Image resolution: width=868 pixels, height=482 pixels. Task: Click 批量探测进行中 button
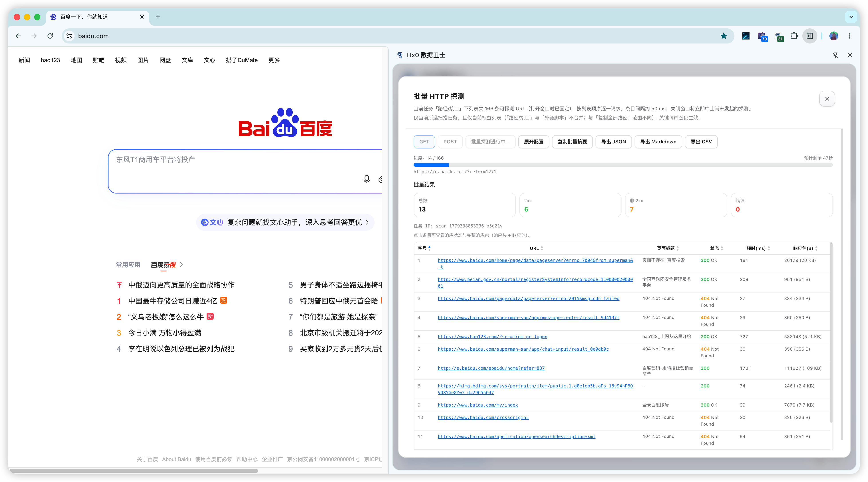point(490,142)
